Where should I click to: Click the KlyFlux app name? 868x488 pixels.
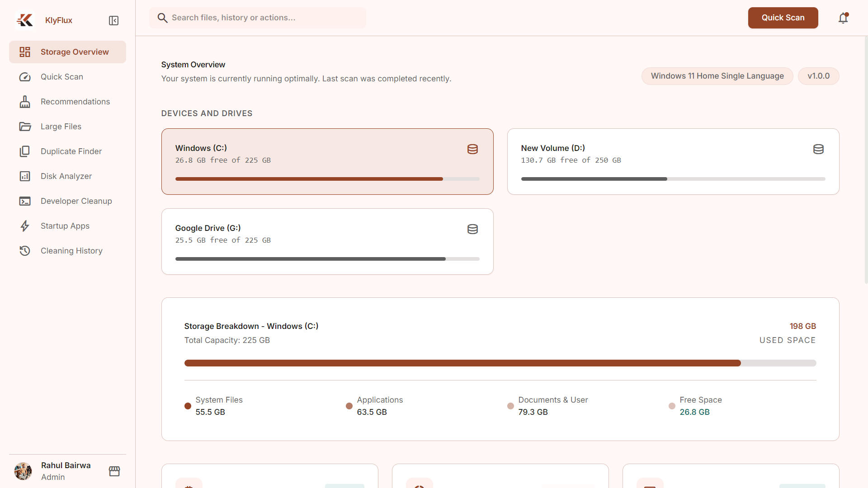click(x=59, y=20)
